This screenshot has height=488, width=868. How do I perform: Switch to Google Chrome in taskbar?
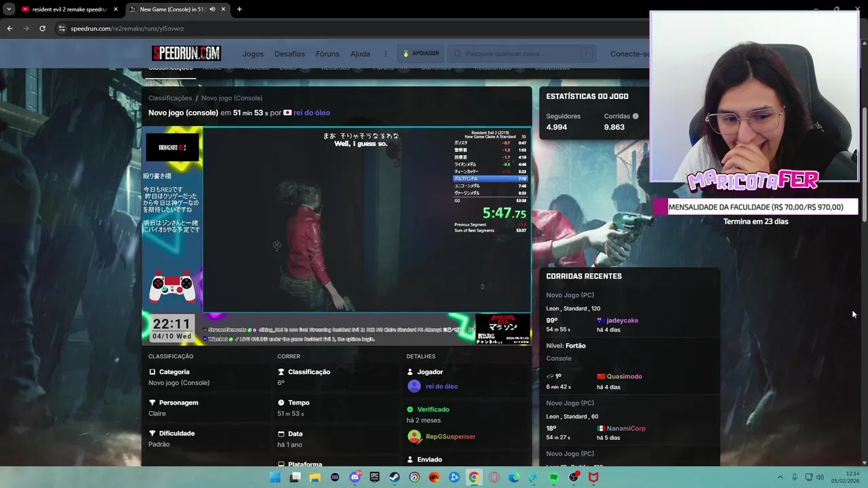click(x=474, y=477)
